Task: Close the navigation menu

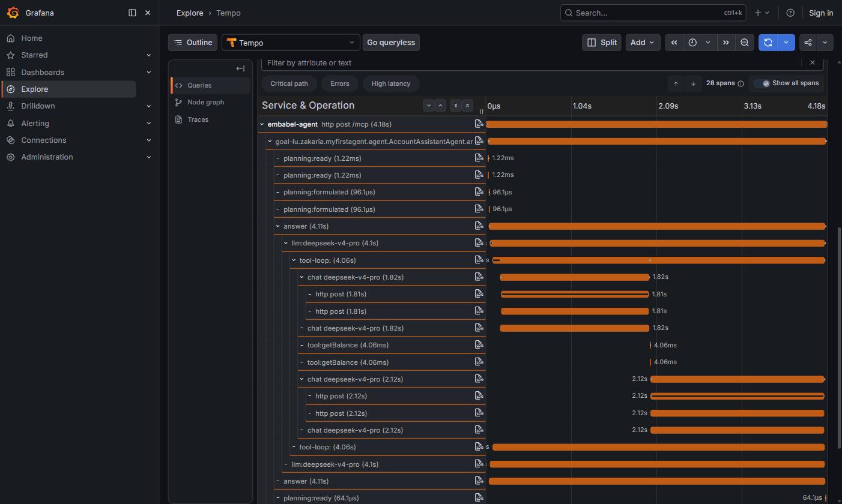Action: pyautogui.click(x=148, y=13)
